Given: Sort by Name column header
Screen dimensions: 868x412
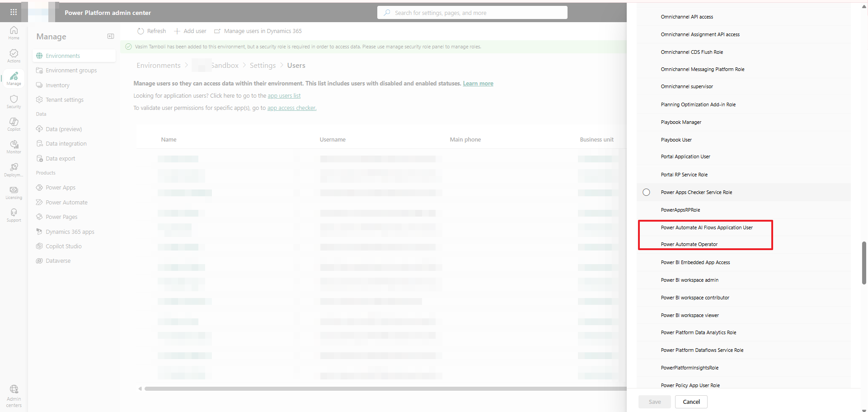Looking at the screenshot, I should pyautogui.click(x=169, y=140).
